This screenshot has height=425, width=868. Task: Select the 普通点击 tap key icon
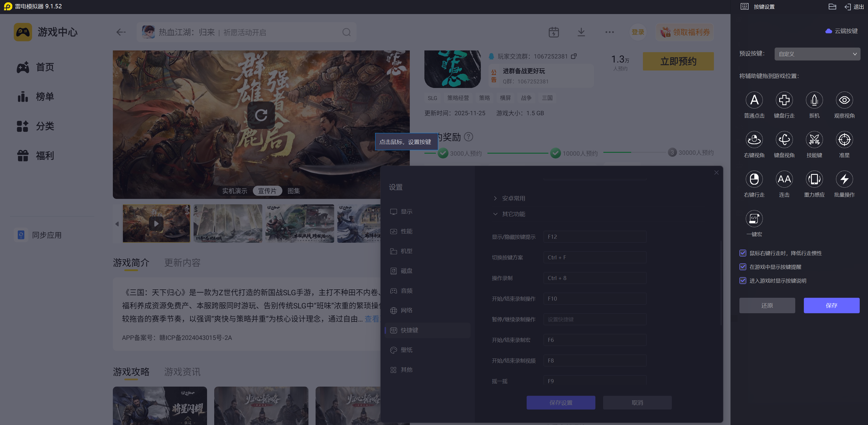[754, 100]
